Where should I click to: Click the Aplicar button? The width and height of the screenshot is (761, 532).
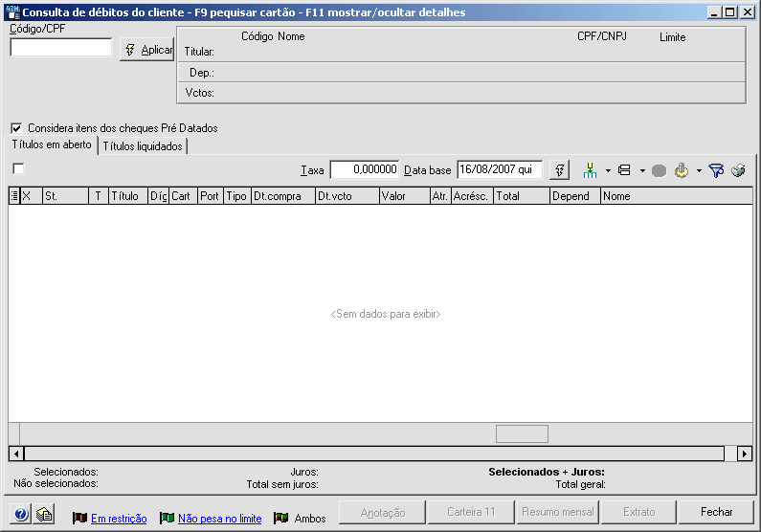point(146,50)
